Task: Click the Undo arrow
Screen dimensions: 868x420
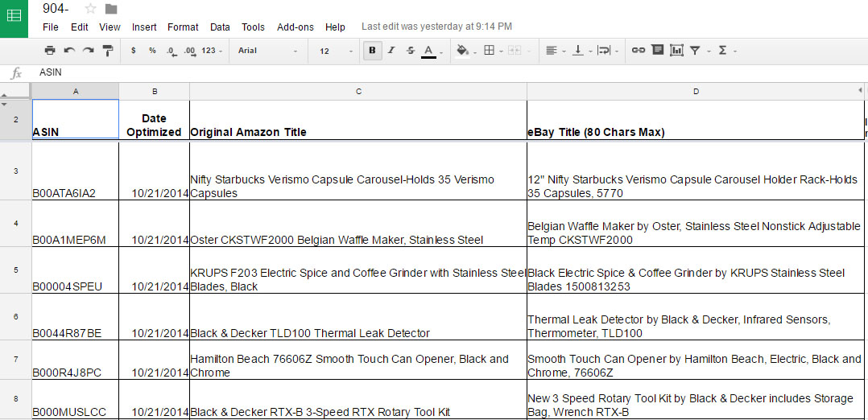Action: (69, 51)
